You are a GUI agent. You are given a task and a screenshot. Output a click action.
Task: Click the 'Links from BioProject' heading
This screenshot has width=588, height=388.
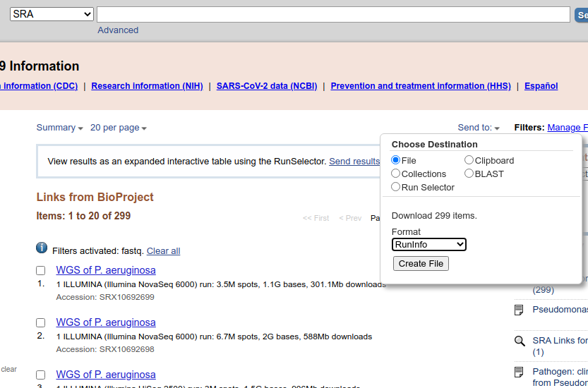pyautogui.click(x=95, y=198)
